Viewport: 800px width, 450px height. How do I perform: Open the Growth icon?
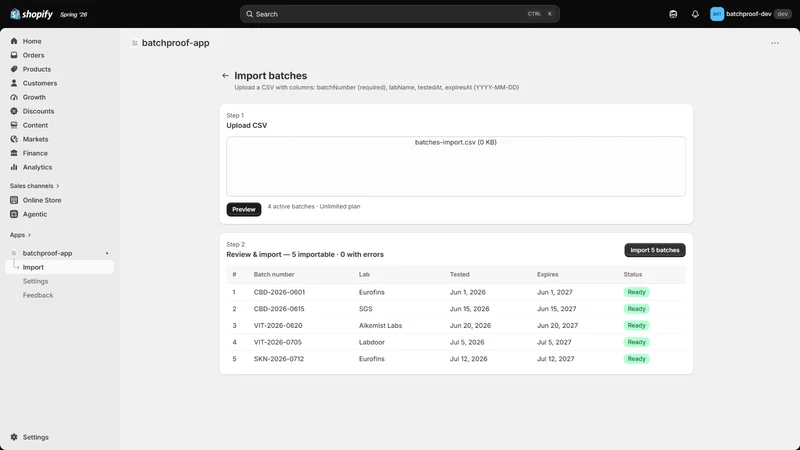pyautogui.click(x=14, y=97)
